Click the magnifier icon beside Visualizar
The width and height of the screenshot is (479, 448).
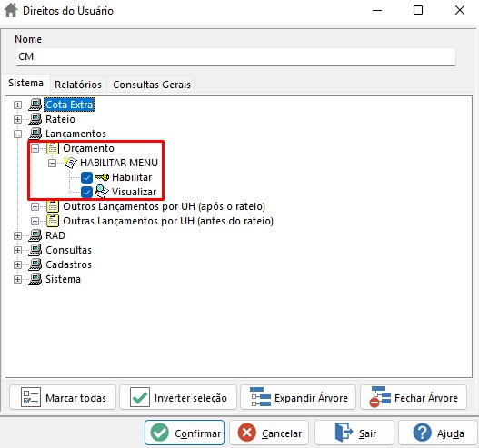coord(102,192)
